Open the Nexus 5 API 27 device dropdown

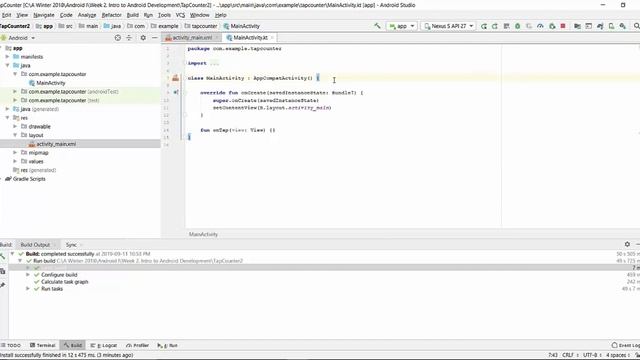449,26
